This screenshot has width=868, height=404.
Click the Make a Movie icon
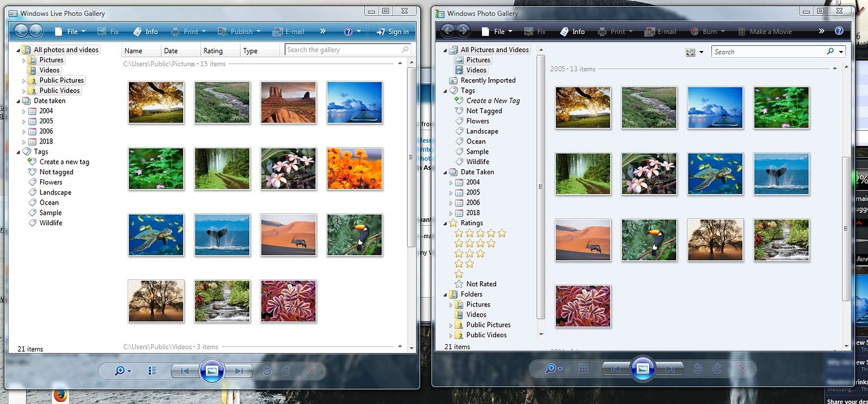point(762,31)
